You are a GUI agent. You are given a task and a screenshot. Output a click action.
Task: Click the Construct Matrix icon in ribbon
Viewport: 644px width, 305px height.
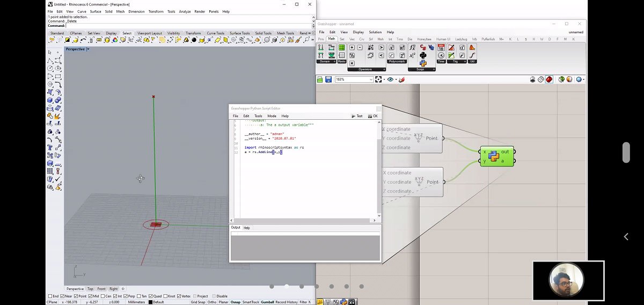(x=341, y=48)
